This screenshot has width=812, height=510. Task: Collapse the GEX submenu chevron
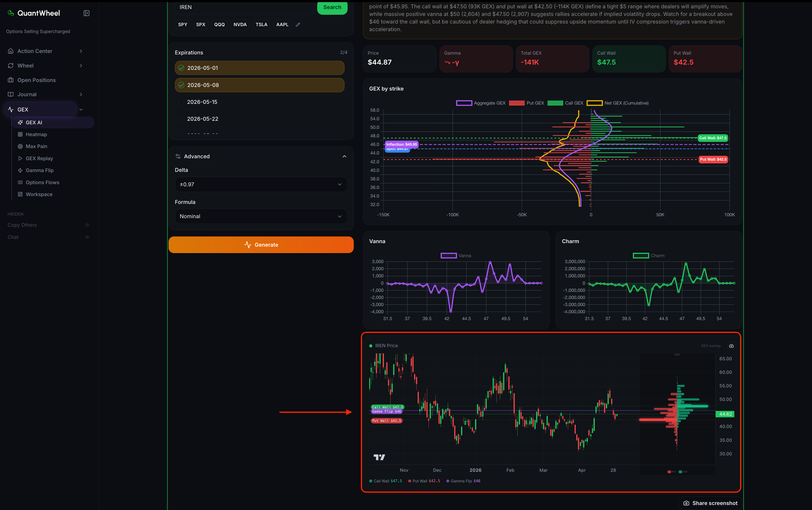[x=81, y=110]
